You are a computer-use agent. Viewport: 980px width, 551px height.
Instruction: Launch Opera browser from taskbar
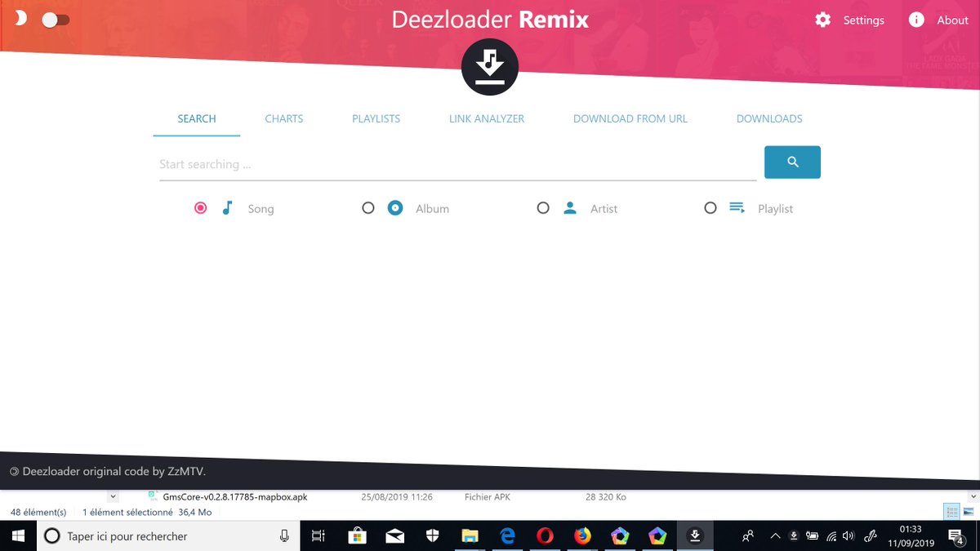(x=545, y=536)
